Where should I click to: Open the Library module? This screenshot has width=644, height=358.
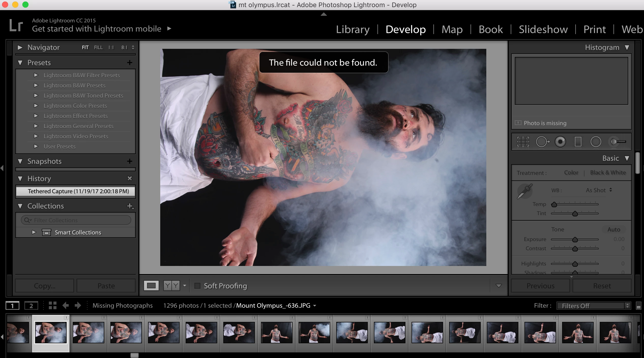[x=353, y=29]
